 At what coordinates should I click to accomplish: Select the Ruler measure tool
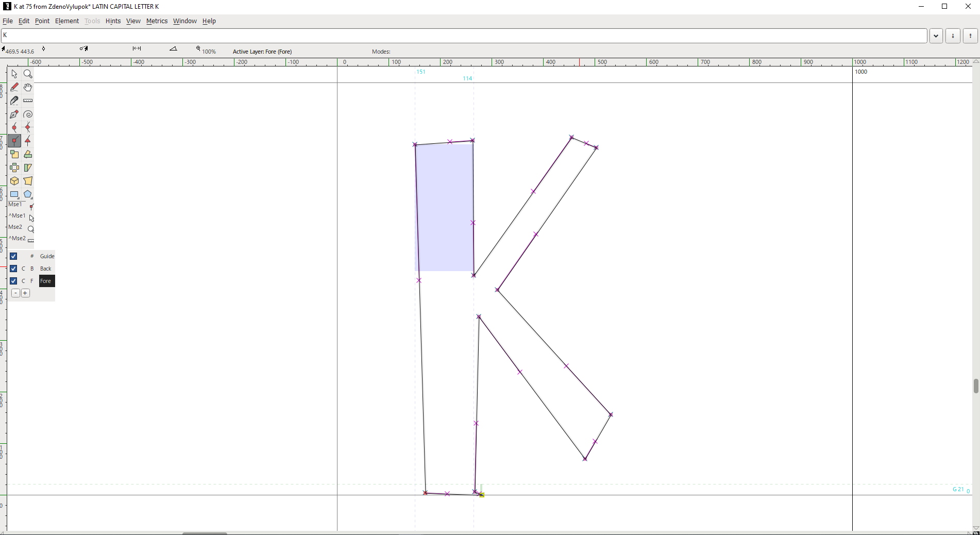pos(28,101)
